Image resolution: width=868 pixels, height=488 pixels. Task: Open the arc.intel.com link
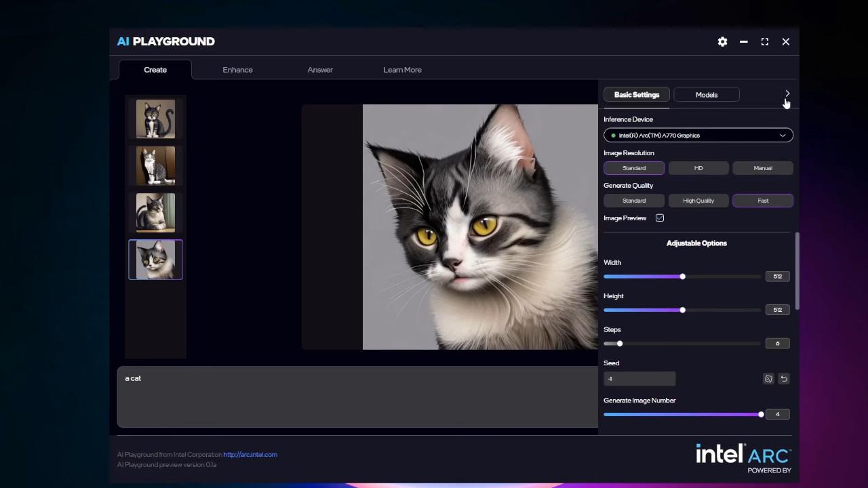250,455
